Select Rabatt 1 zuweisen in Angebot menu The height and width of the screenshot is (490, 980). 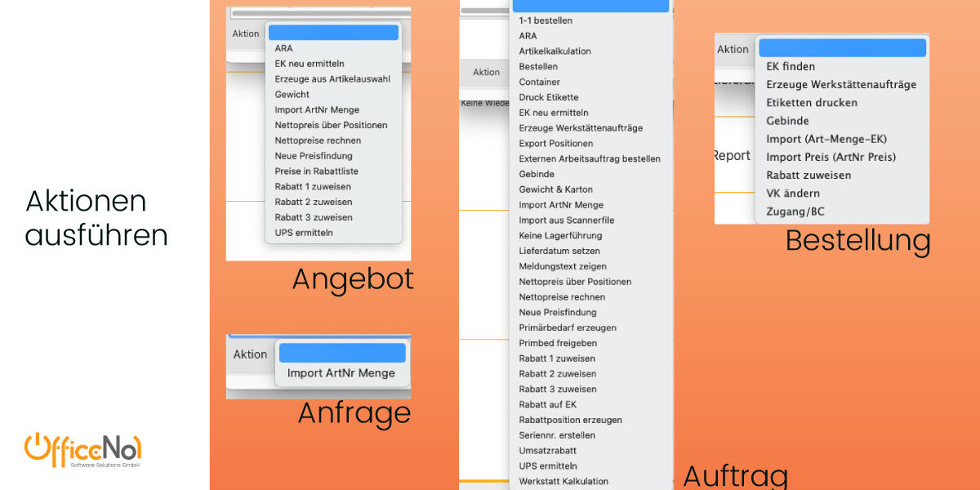pyautogui.click(x=314, y=187)
